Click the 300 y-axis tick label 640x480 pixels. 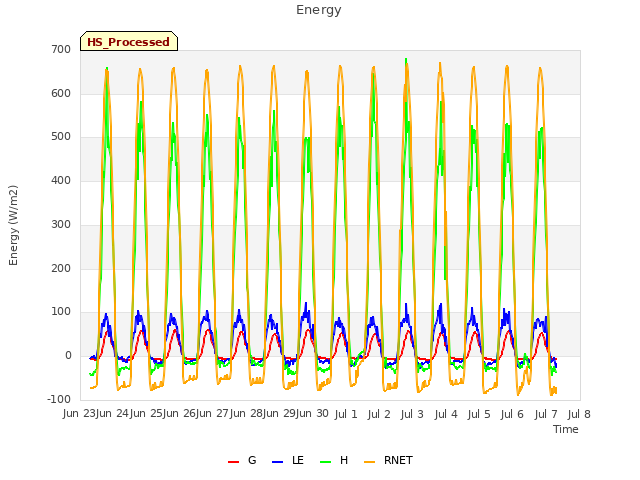[x=61, y=224]
